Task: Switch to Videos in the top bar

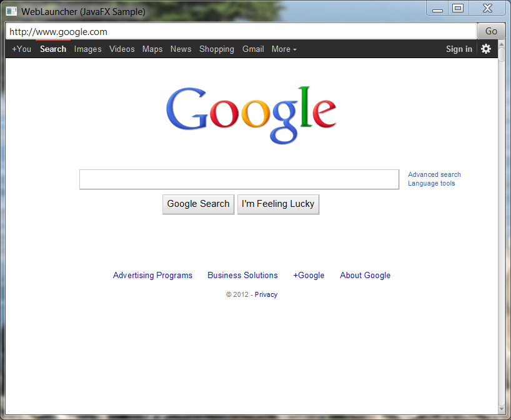Action: click(122, 49)
